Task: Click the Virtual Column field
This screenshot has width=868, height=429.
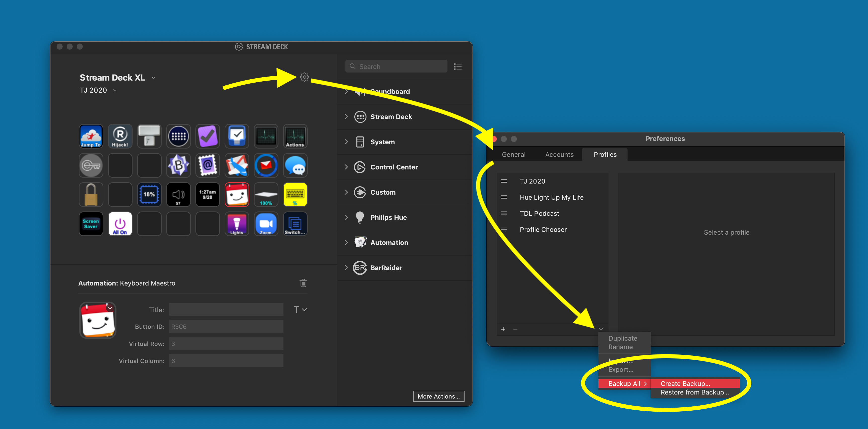Action: tap(226, 361)
